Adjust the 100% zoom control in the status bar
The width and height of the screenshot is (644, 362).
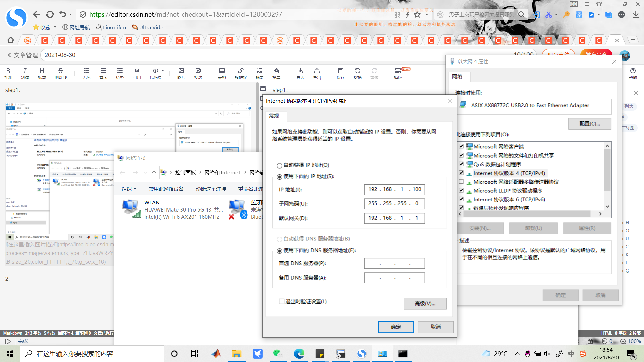(634, 341)
